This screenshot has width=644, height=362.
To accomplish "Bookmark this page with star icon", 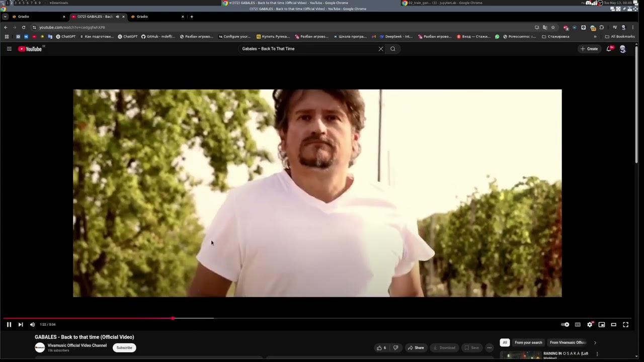I will [553, 27].
